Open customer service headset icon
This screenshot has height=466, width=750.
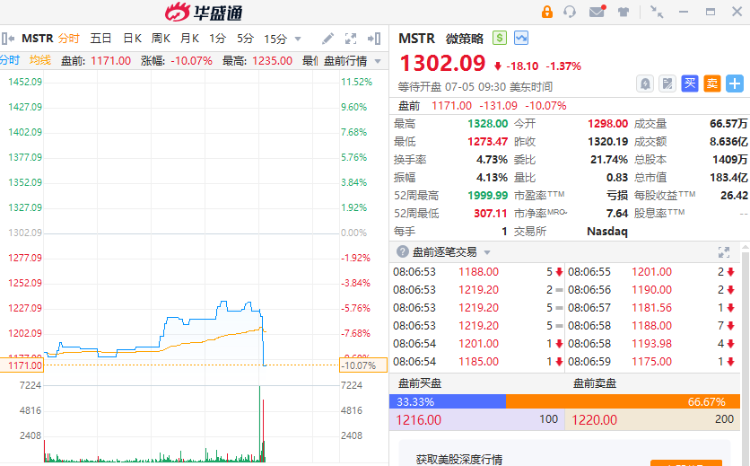(x=569, y=11)
